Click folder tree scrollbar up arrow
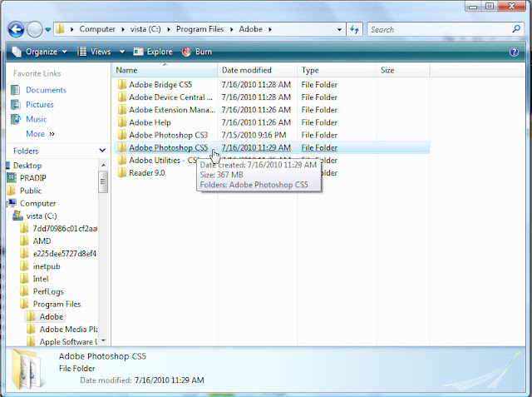This screenshot has width=532, height=397. [x=103, y=165]
